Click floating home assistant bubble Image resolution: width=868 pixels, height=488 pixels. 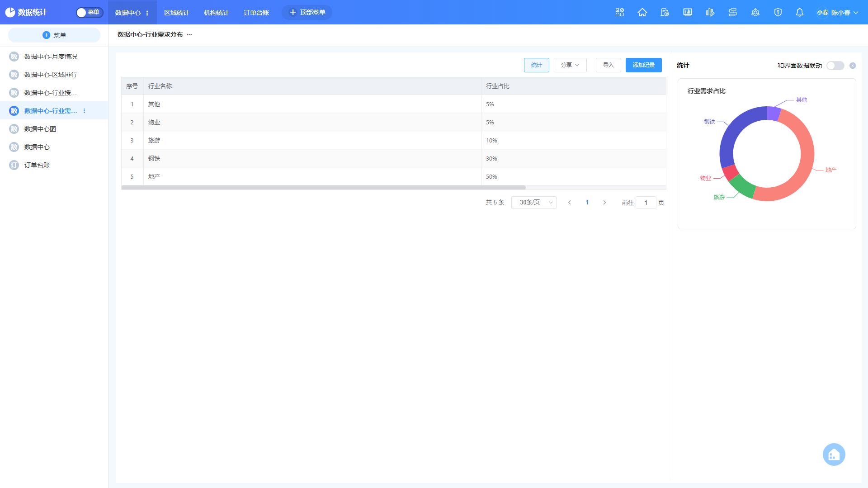click(834, 454)
